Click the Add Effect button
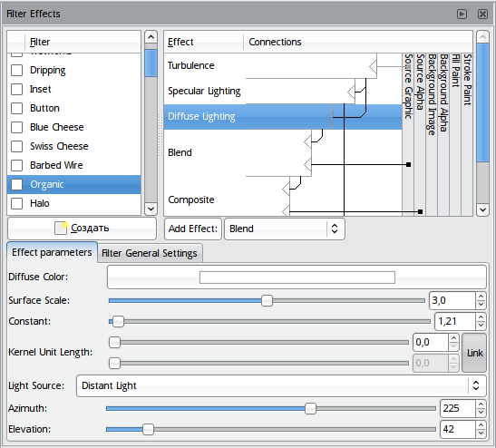 point(193,229)
